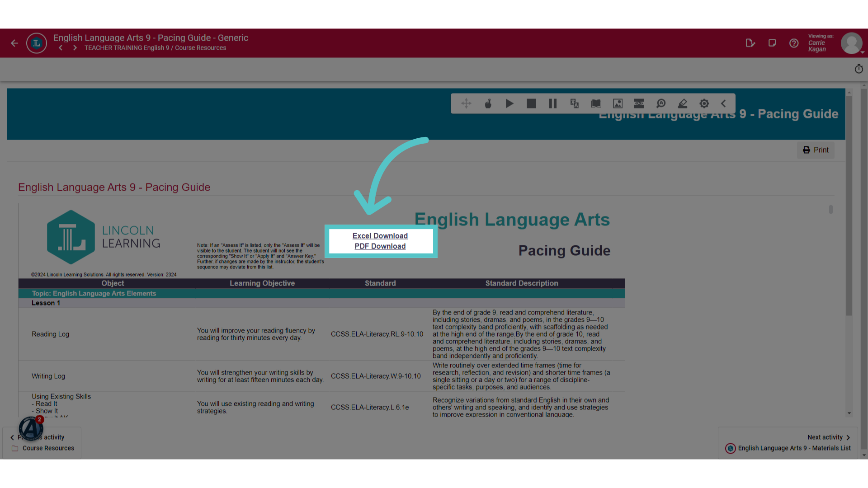
Task: Enable the screen mask tool
Action: [639, 103]
